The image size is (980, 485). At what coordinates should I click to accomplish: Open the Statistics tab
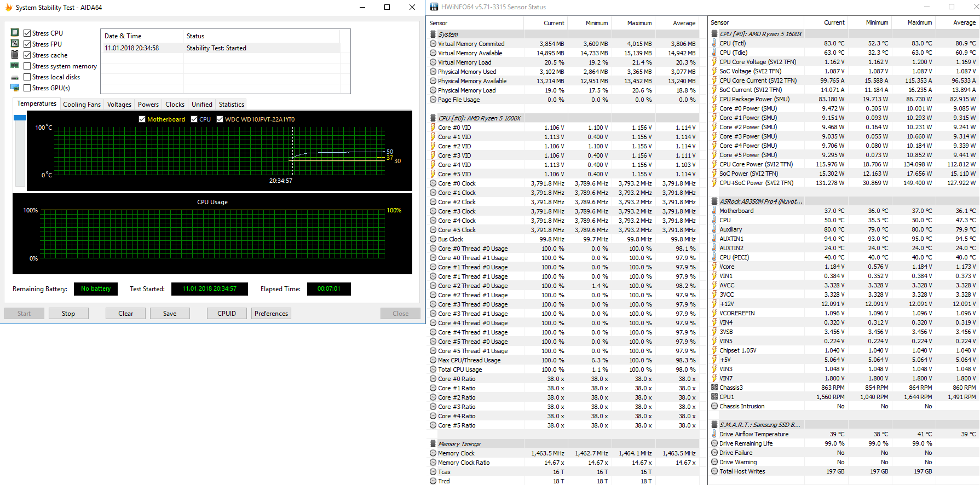(x=232, y=105)
